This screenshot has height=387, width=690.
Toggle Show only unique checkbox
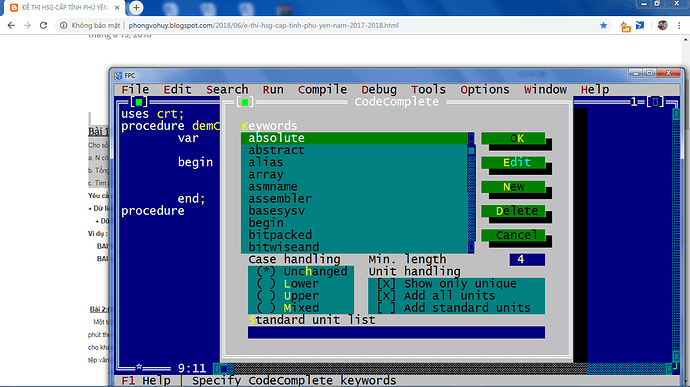(447, 284)
